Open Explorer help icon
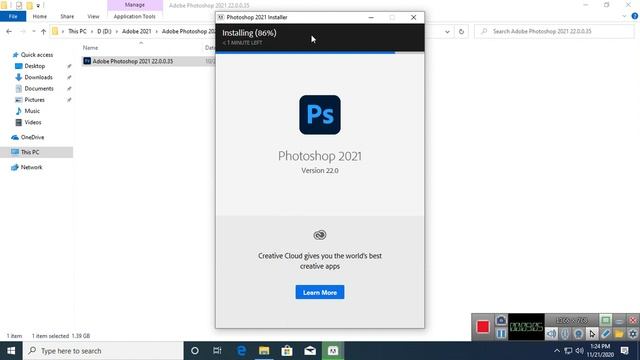The width and height of the screenshot is (640, 360). [x=635, y=16]
